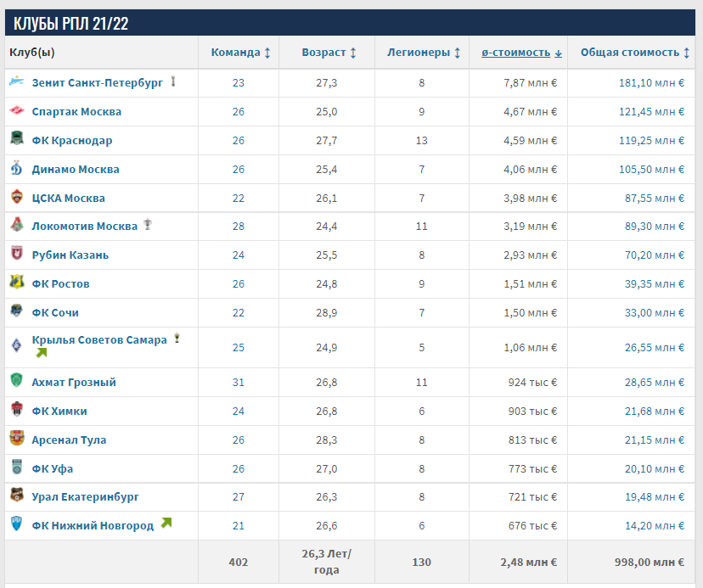Open the Спартак Москва club page

point(76,112)
